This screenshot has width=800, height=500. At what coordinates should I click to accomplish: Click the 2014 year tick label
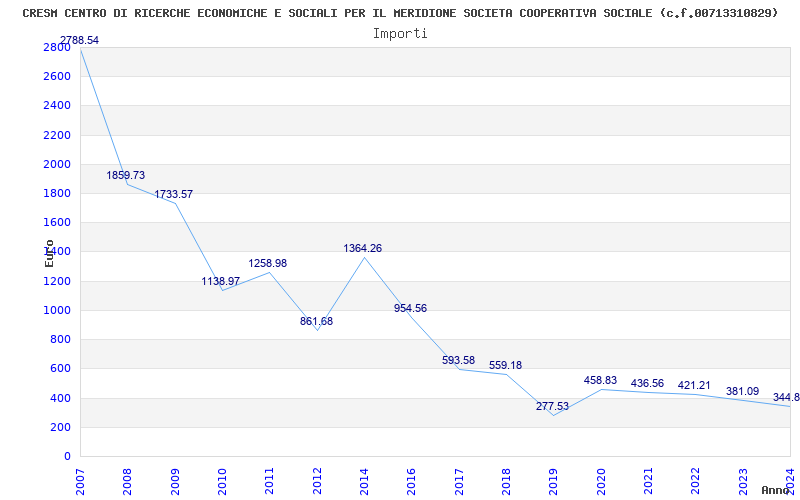tap(364, 481)
